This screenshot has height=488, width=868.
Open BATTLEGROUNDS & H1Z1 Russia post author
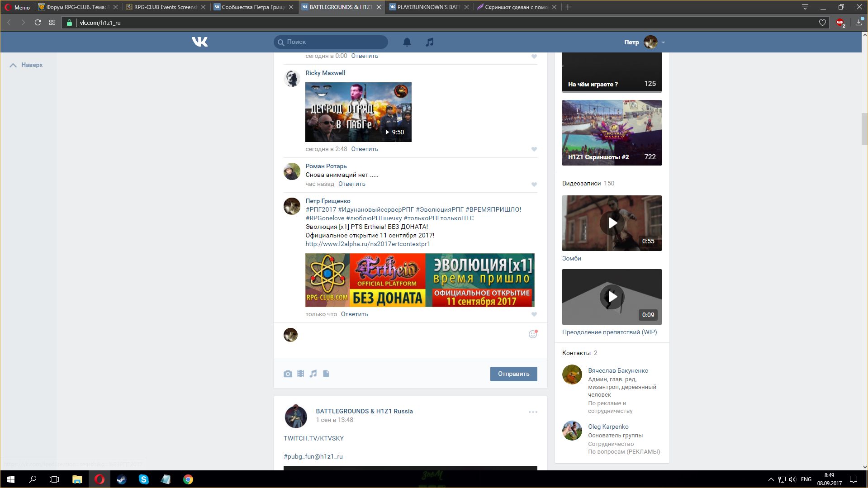(364, 412)
